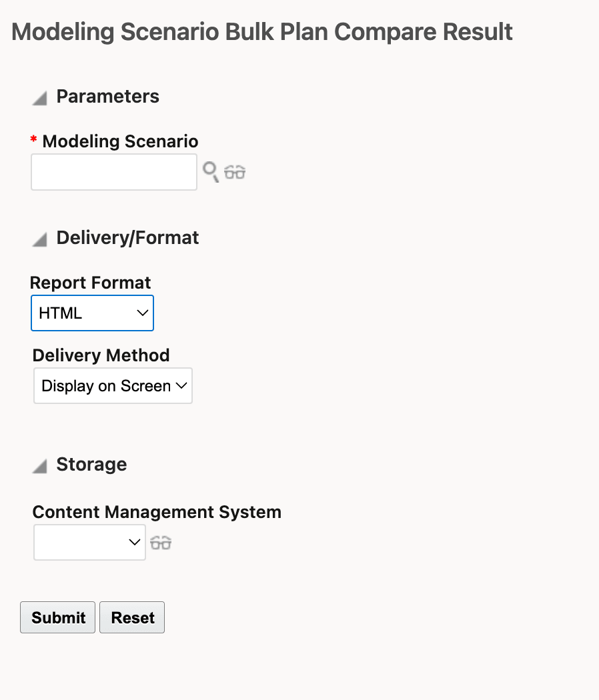Collapse the Parameters section triangle
This screenshot has width=599, height=700.
[40, 99]
